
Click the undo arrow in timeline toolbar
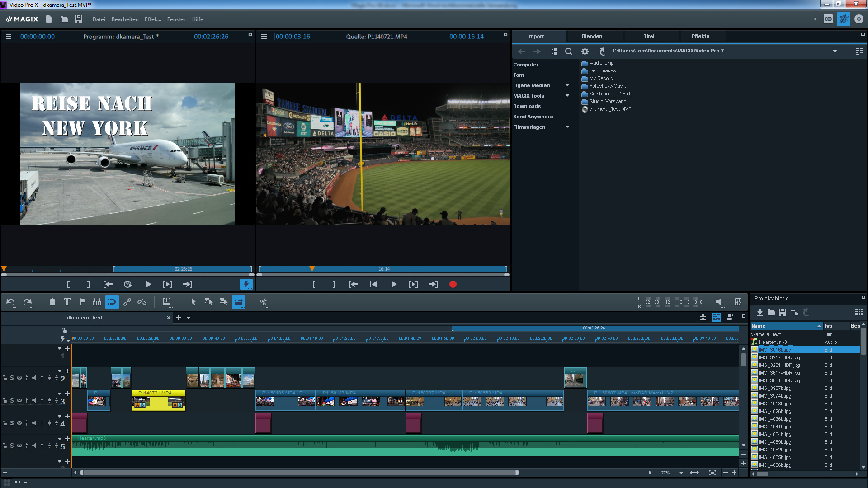pos(10,302)
